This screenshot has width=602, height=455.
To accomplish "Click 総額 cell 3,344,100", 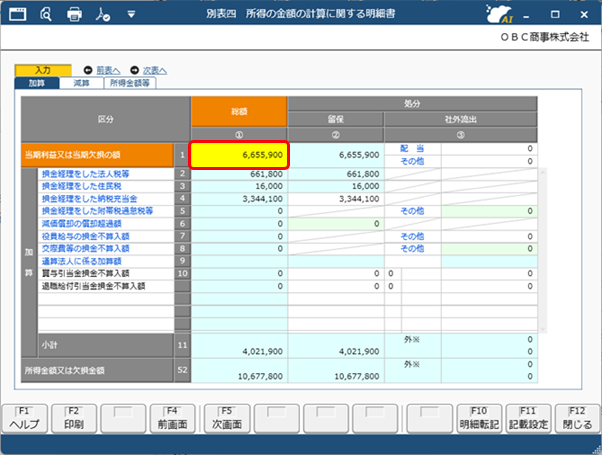I will click(239, 199).
